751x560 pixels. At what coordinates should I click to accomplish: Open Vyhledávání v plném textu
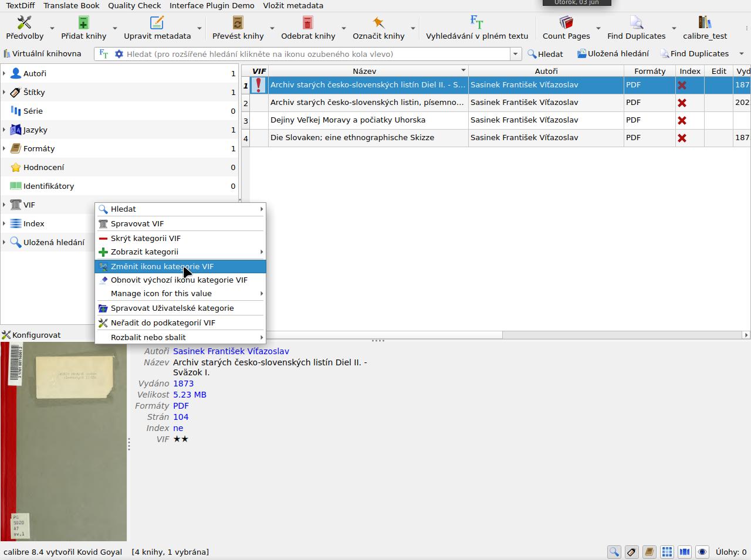click(477, 28)
